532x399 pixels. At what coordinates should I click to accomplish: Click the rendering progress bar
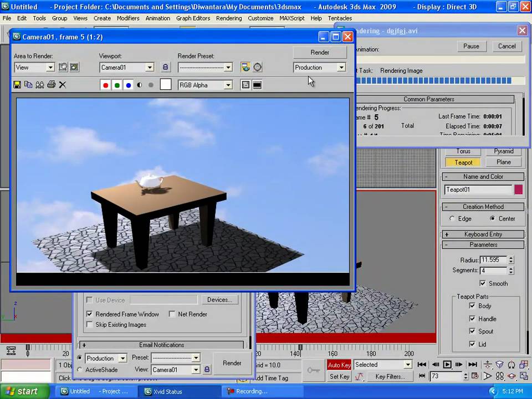pyautogui.click(x=440, y=80)
